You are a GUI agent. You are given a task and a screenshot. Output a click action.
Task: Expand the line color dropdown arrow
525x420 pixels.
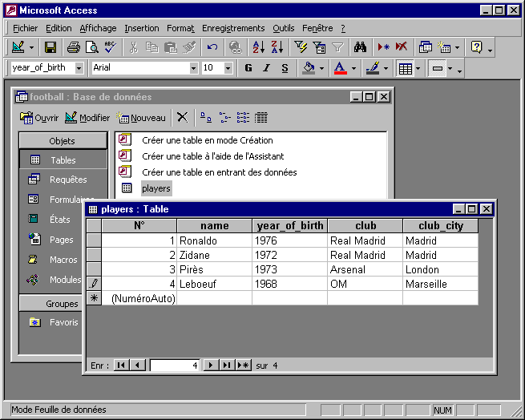point(386,68)
